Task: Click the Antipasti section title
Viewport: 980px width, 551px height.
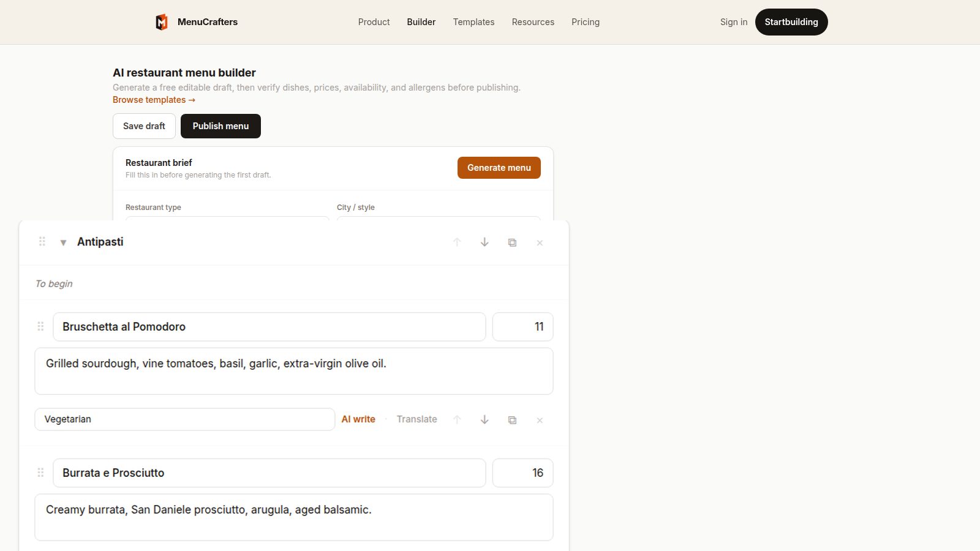Action: (x=100, y=242)
